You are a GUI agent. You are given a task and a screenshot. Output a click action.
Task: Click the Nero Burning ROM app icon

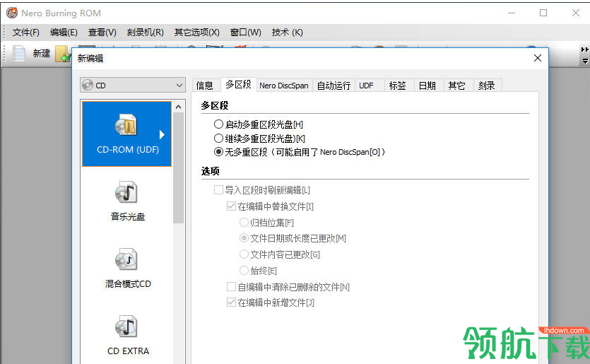(12, 13)
